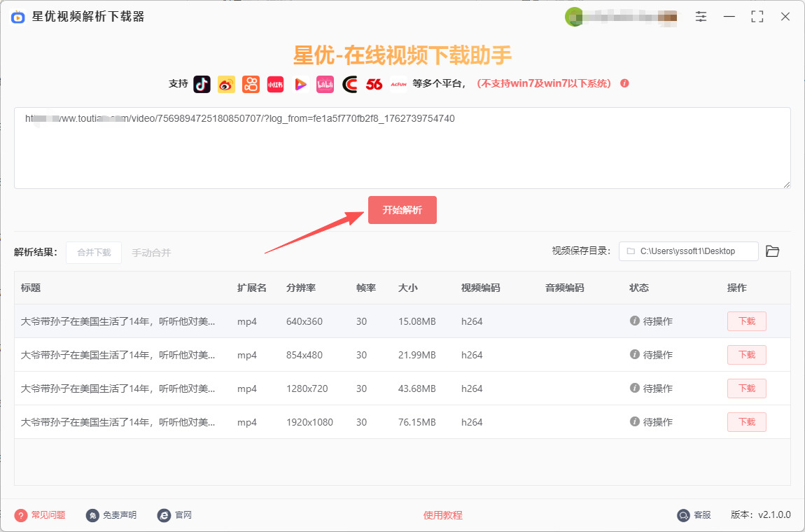This screenshot has width=805, height=532.
Task: Download the 1280x720 version
Action: coord(746,388)
